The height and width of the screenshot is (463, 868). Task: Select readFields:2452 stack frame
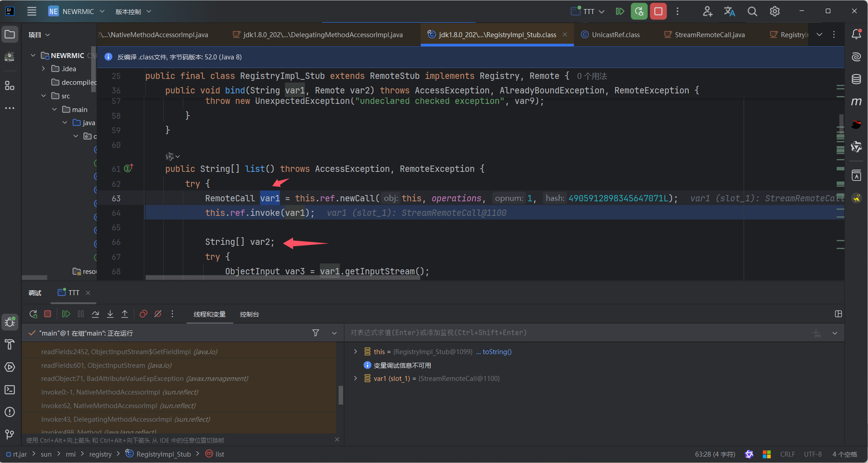[x=179, y=351]
